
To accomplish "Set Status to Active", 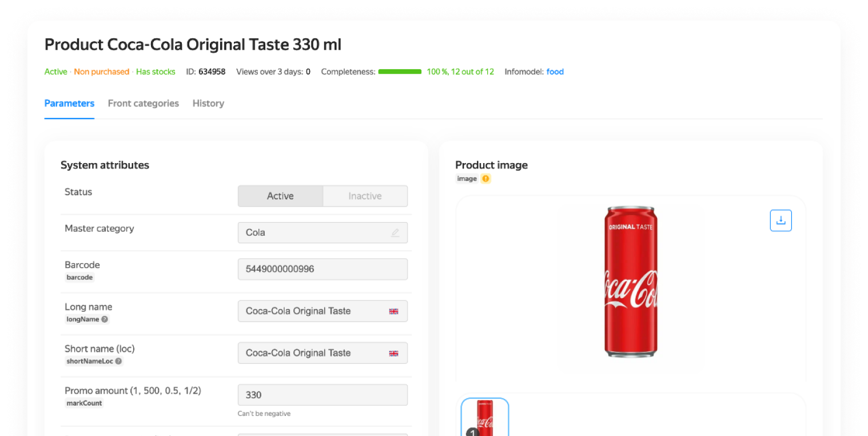I will tap(280, 196).
